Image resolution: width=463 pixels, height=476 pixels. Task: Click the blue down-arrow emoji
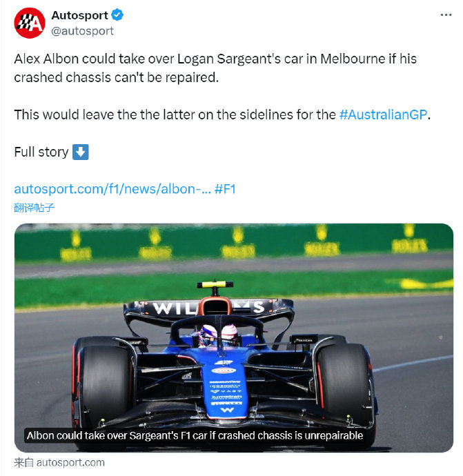[x=81, y=152]
